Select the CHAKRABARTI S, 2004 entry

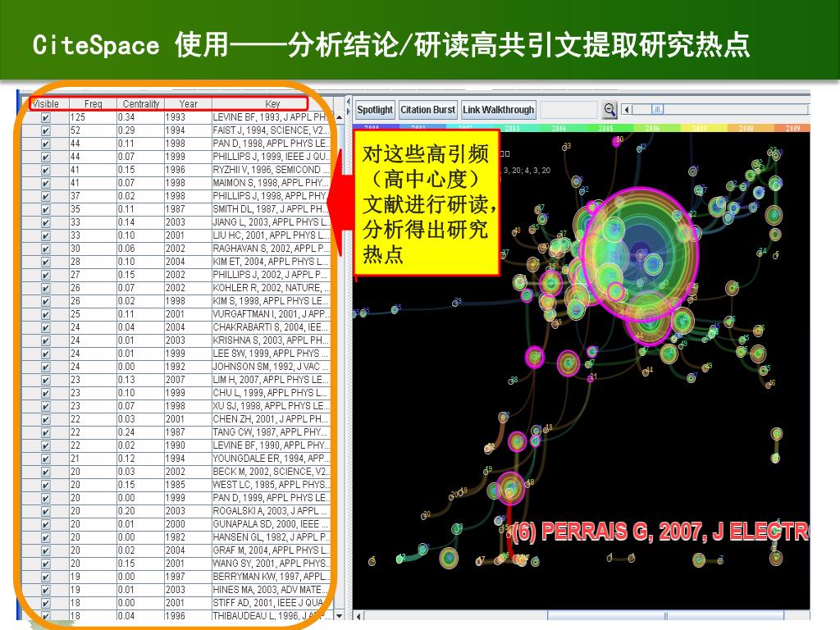point(271,327)
